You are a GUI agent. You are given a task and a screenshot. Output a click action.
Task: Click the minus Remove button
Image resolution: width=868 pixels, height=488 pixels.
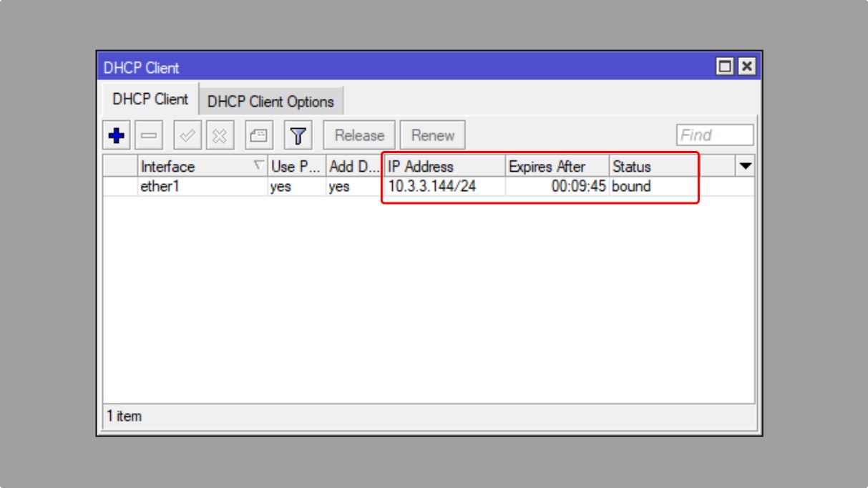point(150,135)
